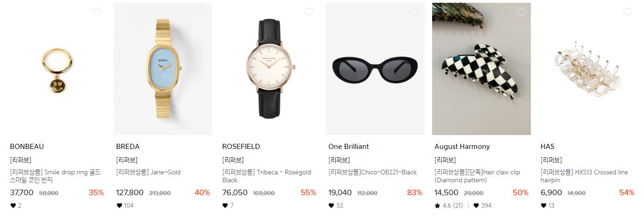Open the August Harmony brand link

462,147
